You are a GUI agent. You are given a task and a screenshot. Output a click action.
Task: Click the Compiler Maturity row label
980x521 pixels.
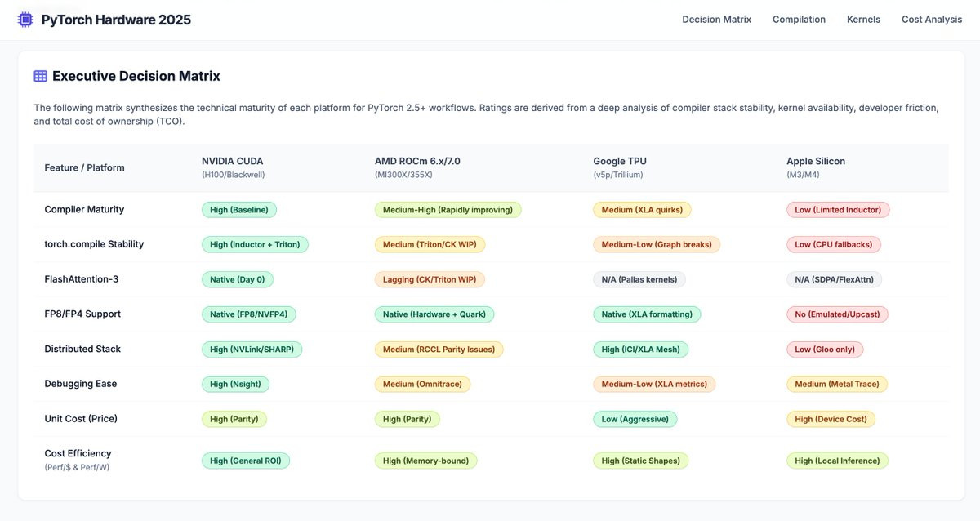click(84, 209)
